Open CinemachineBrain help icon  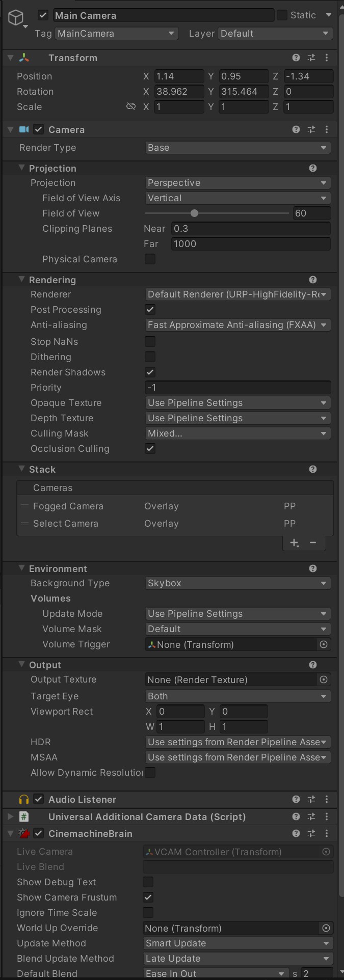click(x=296, y=834)
